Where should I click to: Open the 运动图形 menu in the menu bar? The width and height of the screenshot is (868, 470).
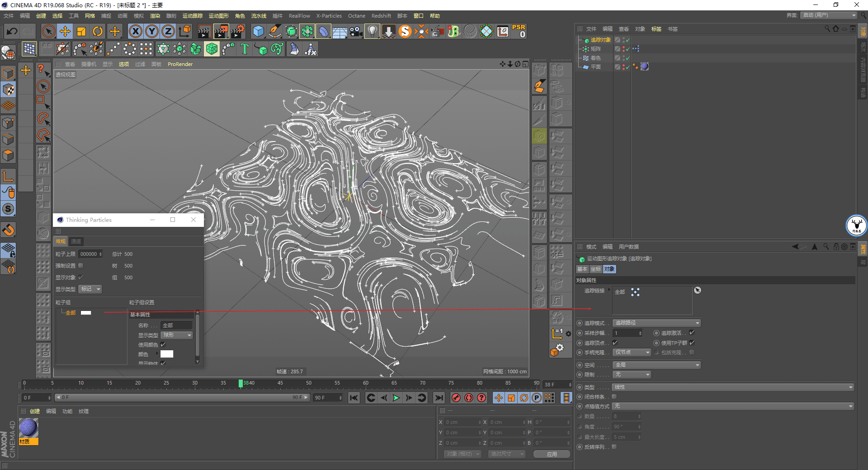click(x=218, y=16)
